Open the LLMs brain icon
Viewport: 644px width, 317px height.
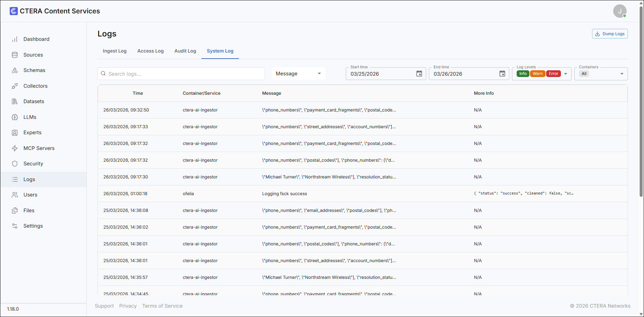pos(15,117)
